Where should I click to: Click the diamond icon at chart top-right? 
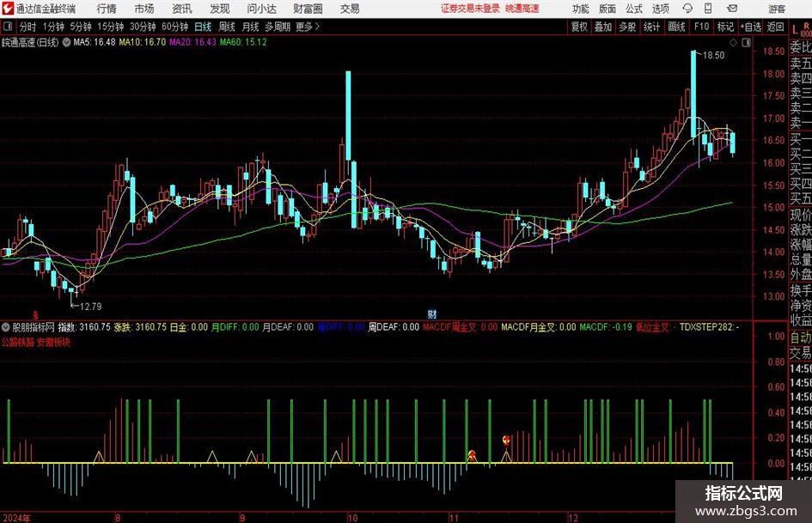[x=733, y=42]
